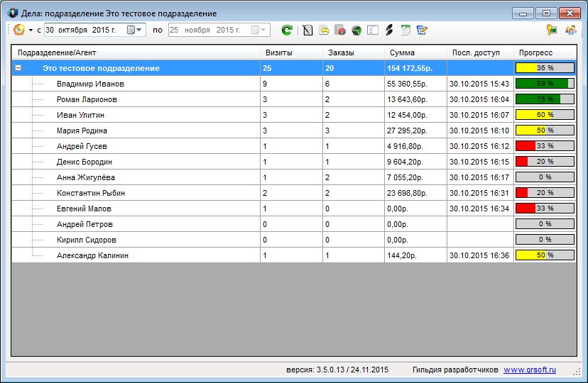Click the window resize grip in status bar
Viewport: 588px width, 383px height.
coord(577,372)
